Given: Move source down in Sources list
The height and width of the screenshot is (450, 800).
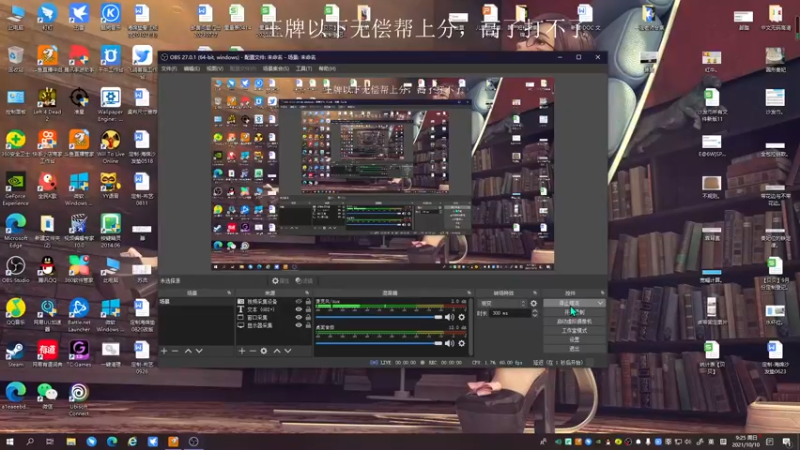Looking at the screenshot, I should pyautogui.click(x=288, y=351).
